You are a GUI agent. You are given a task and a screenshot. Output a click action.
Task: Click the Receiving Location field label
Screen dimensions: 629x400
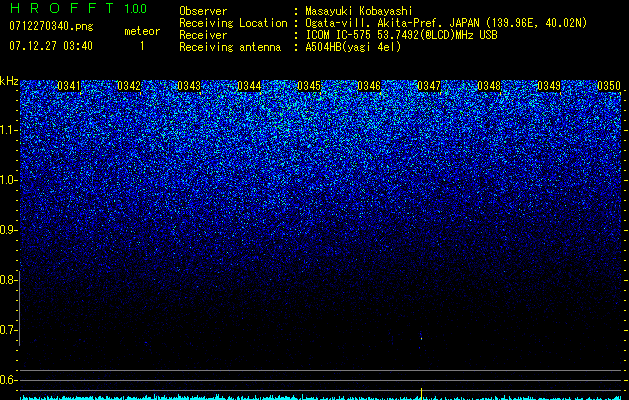click(x=233, y=23)
